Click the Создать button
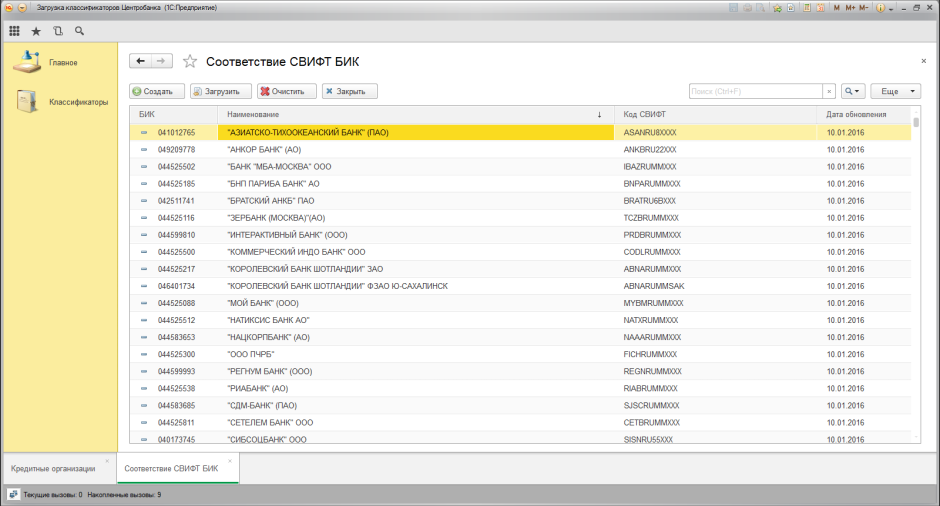 (157, 91)
